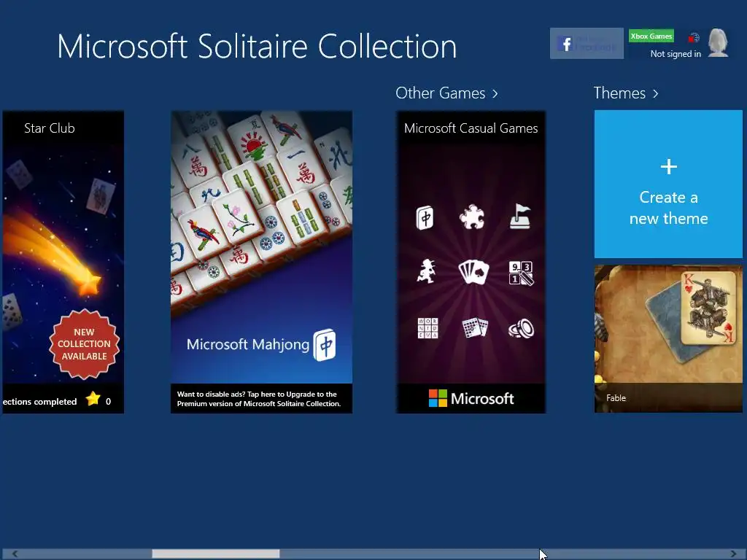The width and height of the screenshot is (747, 560).
Task: Select the Minesweeper flag icon
Action: pos(519,217)
